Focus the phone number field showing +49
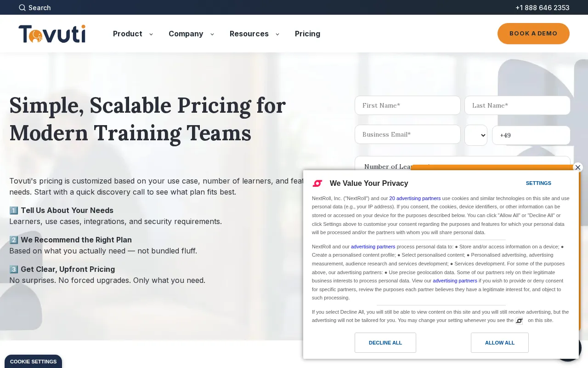 tap(531, 135)
